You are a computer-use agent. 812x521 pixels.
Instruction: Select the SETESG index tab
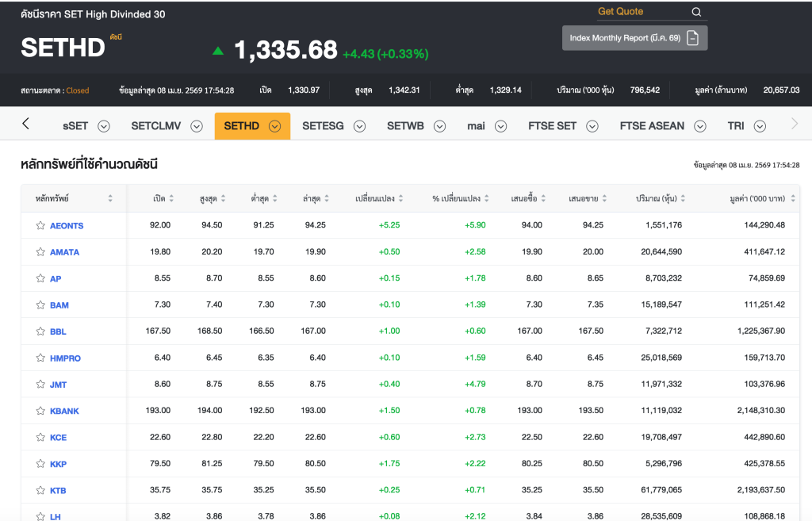click(x=323, y=126)
